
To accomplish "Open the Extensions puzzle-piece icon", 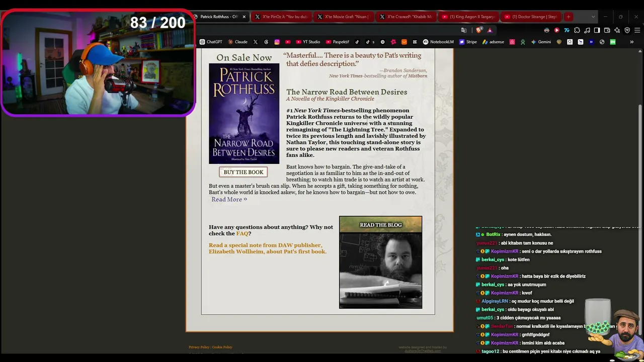I will 577,30.
